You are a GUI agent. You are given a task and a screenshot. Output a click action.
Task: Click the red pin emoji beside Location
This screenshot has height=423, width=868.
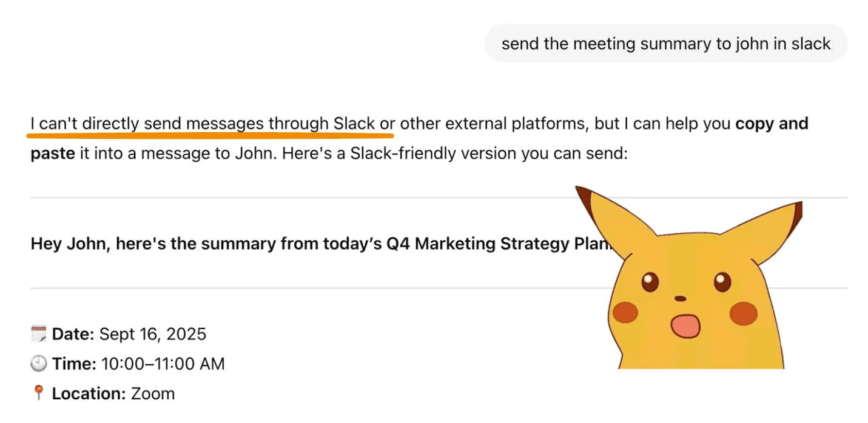point(38,393)
